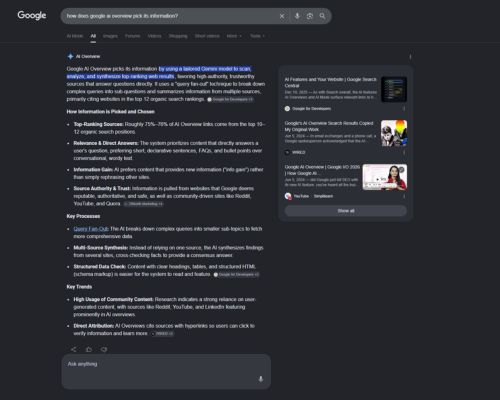Click the High Usage of Community Content label
500x400 pixels.
[113, 299]
